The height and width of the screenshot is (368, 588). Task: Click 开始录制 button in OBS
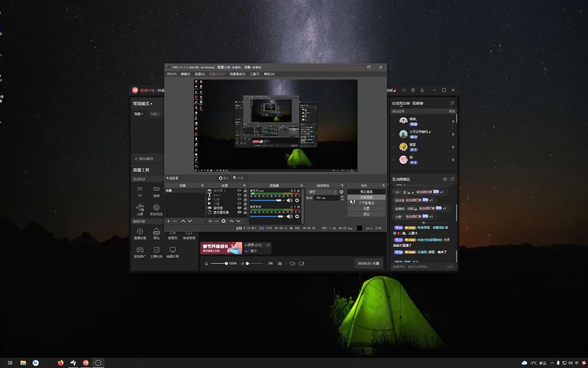[366, 197]
